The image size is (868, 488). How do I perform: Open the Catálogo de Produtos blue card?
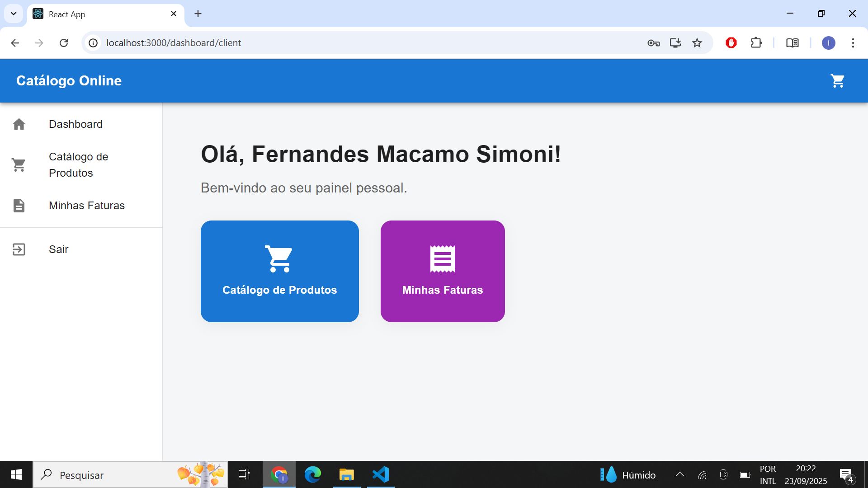(279, 271)
